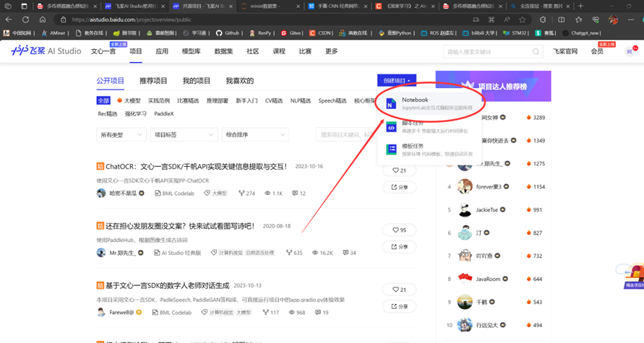Open the ChatOCR project title link
Screen dimensions: 644x343
coord(197,166)
